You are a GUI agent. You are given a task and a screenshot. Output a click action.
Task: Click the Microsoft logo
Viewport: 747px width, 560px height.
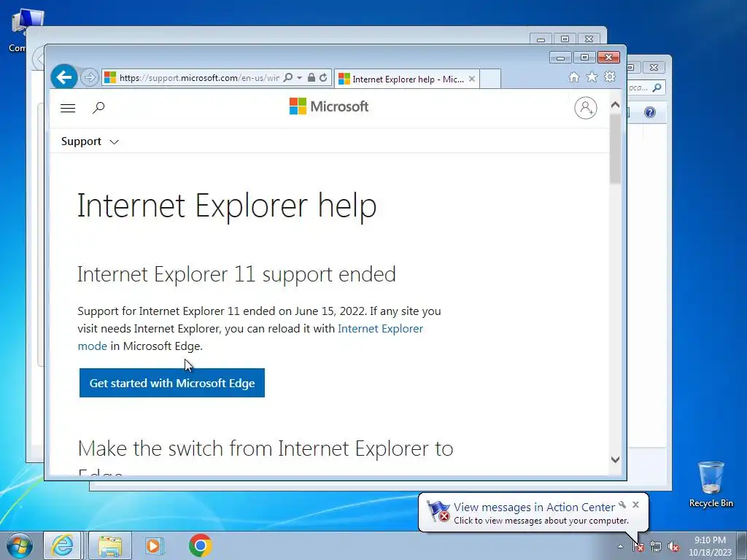329,106
